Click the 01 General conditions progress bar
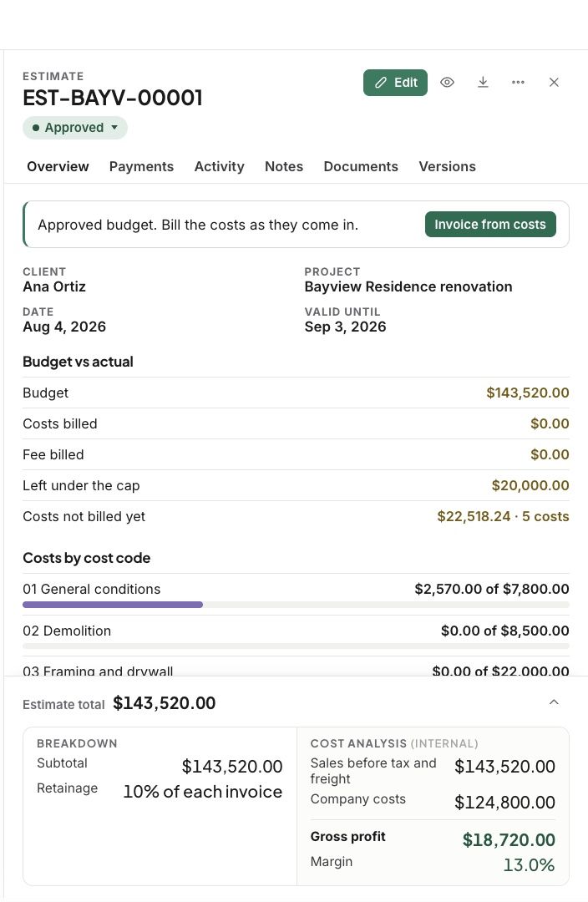The image size is (588, 902). click(296, 605)
